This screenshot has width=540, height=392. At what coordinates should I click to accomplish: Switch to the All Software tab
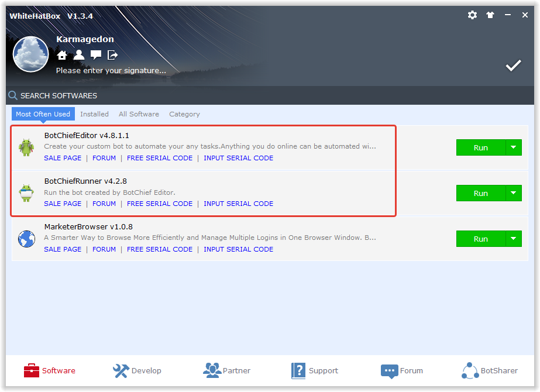point(139,114)
